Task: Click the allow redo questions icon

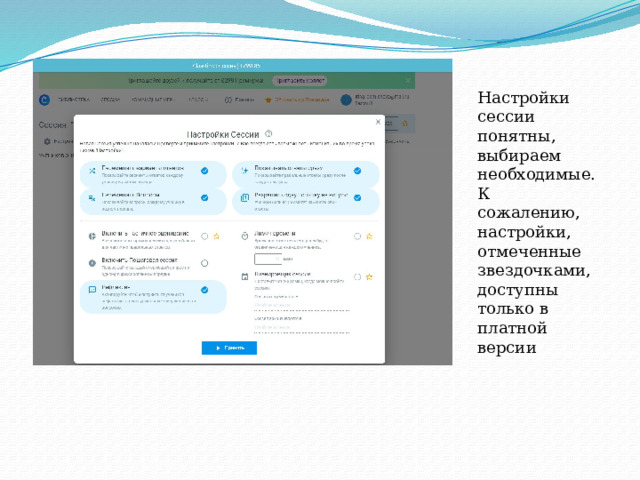Action: 244,198
